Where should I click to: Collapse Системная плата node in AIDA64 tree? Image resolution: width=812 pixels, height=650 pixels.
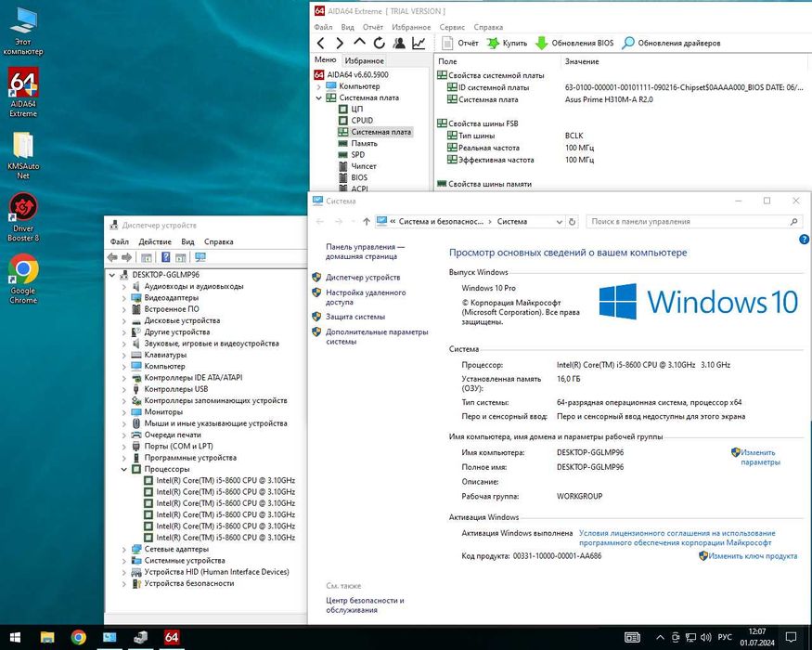click(319, 98)
